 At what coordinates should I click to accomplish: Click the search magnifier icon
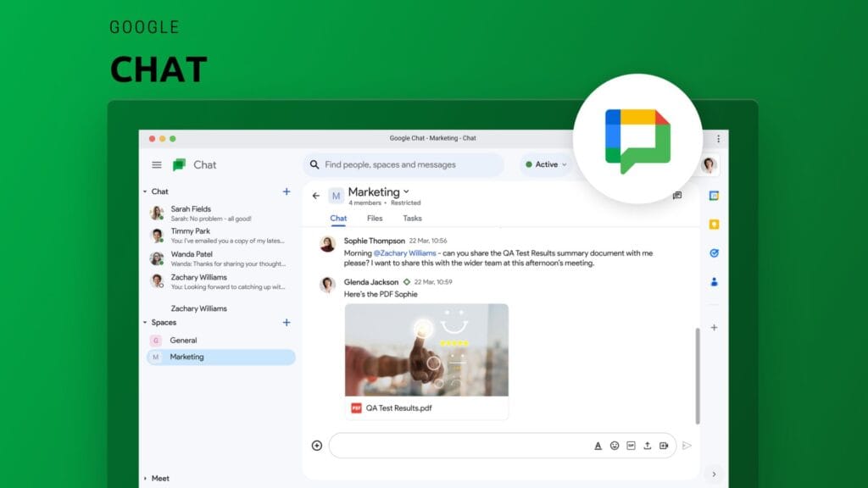click(x=314, y=165)
